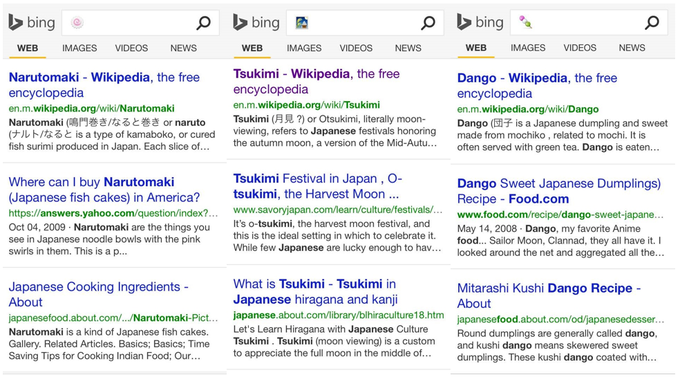The image size is (680, 377).
Task: Open the IMAGES tab in the narutomaki search
Action: 79,48
